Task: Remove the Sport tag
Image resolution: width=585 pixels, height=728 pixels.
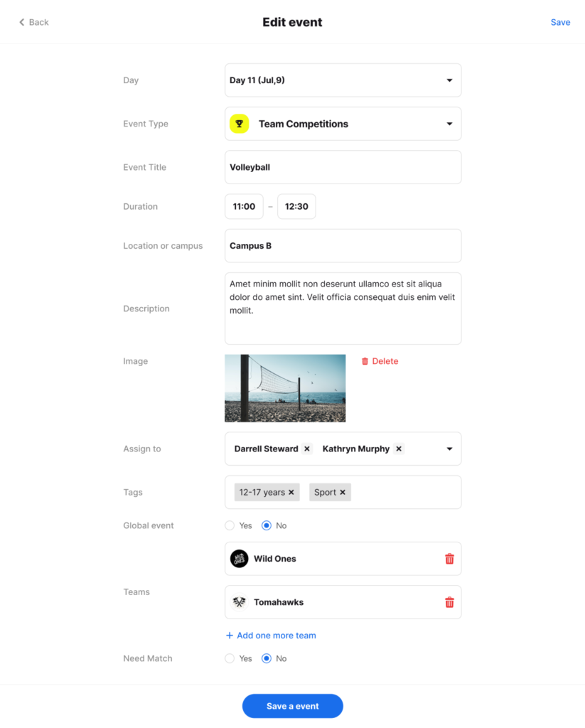Action: pos(343,492)
